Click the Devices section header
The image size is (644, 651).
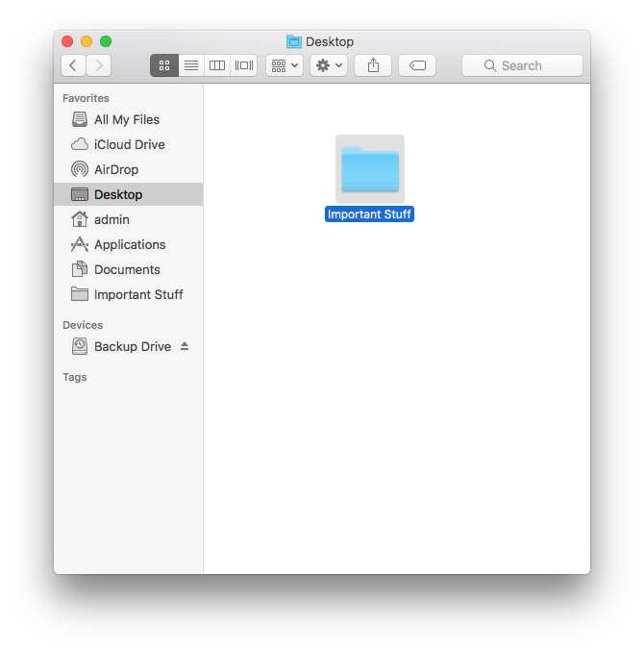point(83,325)
